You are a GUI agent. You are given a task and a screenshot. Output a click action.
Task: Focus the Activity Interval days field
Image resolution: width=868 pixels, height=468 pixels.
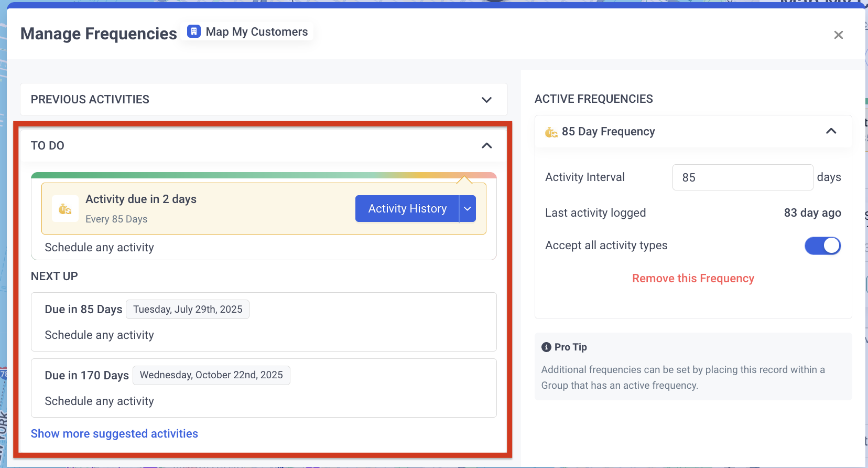coord(743,177)
